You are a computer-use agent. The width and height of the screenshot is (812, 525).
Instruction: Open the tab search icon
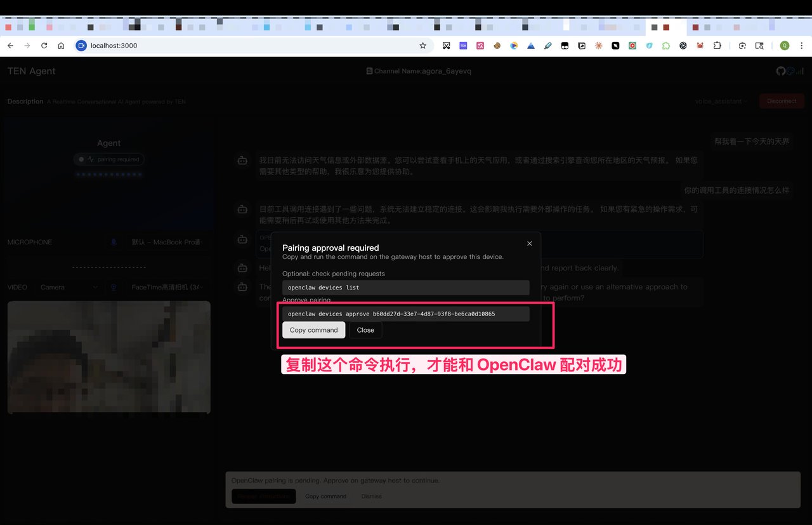(x=759, y=46)
